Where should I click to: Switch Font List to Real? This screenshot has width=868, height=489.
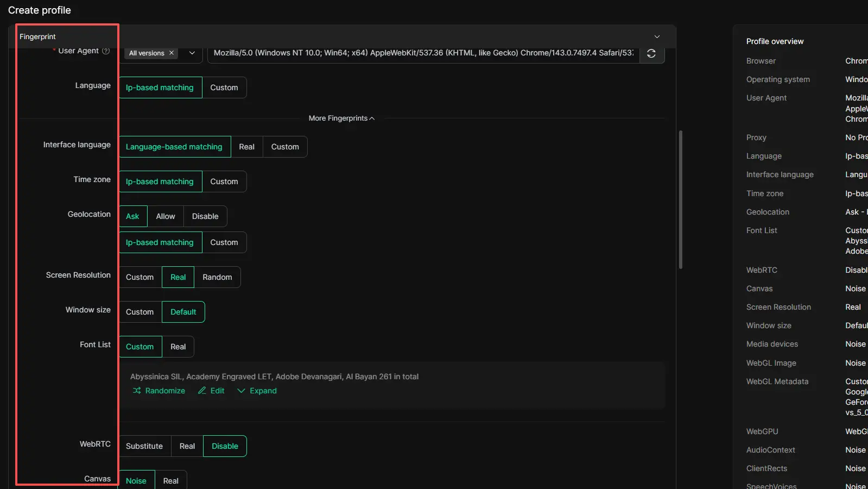178,347
